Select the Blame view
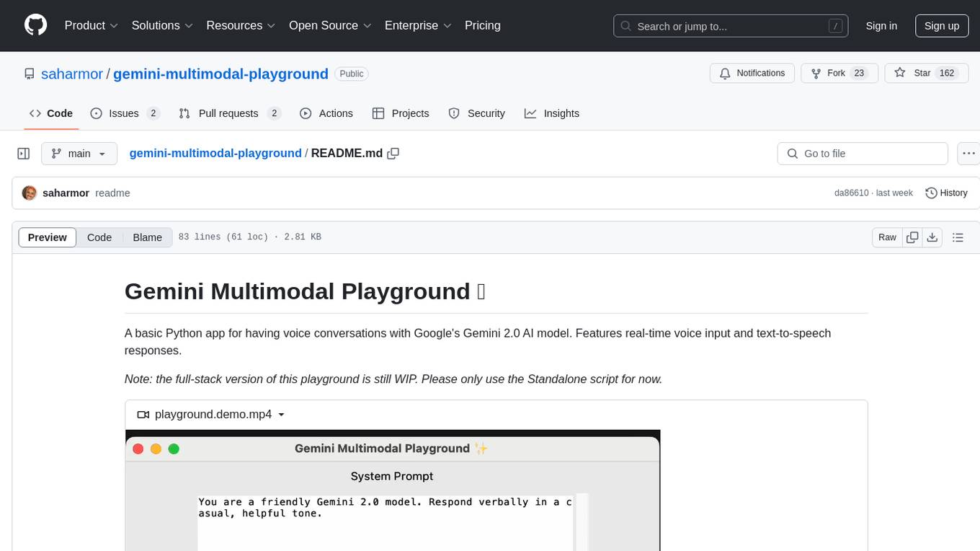 pos(148,237)
